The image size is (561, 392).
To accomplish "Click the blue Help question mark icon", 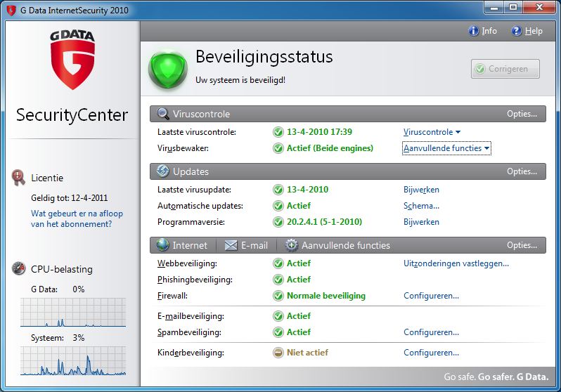I will pyautogui.click(x=516, y=31).
